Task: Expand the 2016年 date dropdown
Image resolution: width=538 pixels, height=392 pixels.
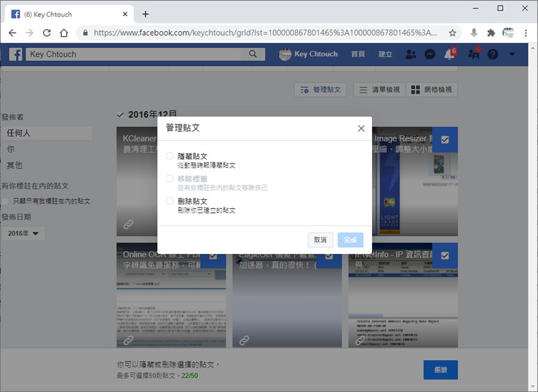Action: coord(23,233)
